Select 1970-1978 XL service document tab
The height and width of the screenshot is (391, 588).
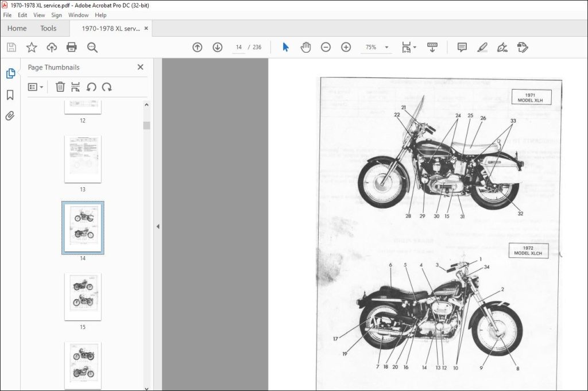click(111, 29)
